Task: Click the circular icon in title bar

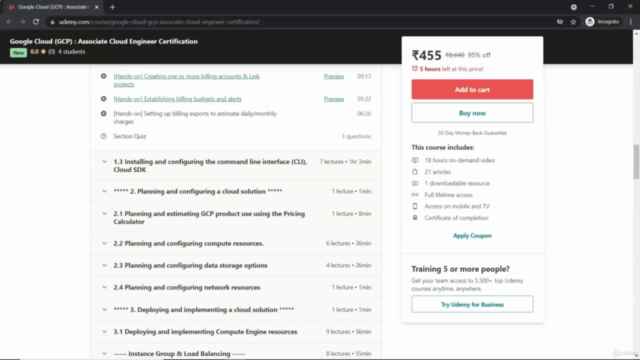Action: [x=573, y=7]
